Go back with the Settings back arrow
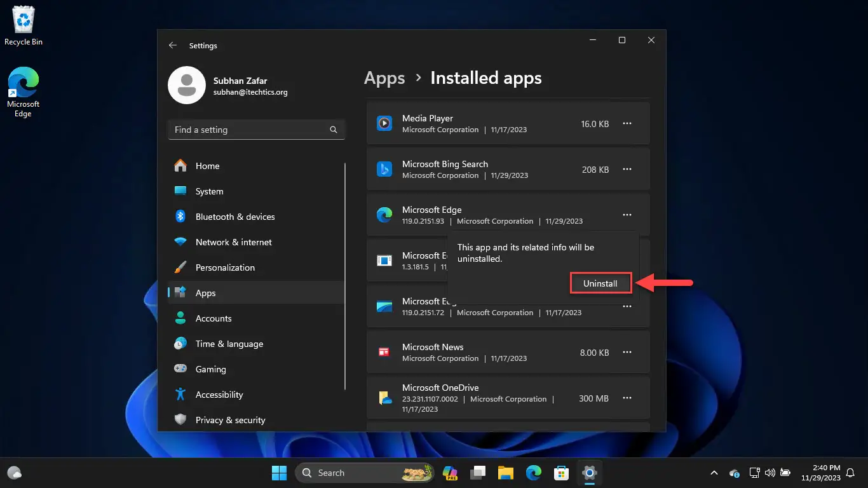The width and height of the screenshot is (868, 488). (173, 46)
